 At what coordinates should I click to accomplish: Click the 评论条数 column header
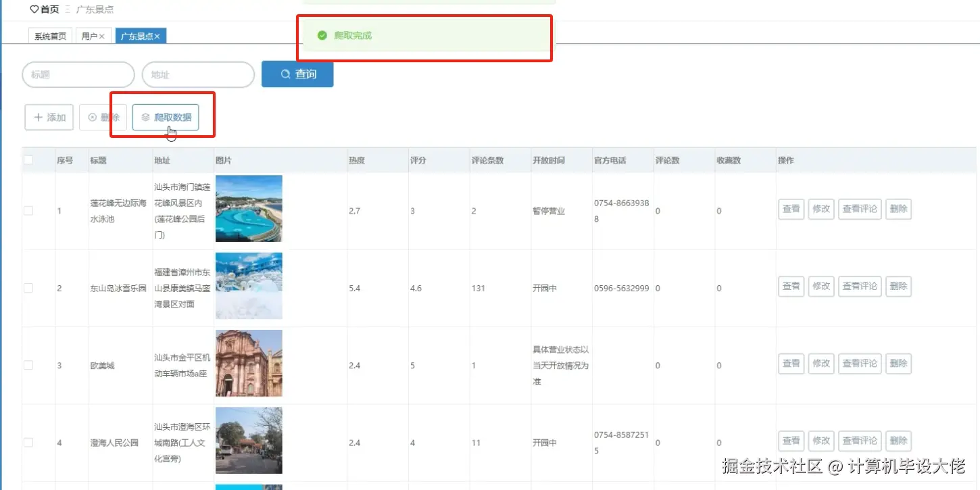487,160
